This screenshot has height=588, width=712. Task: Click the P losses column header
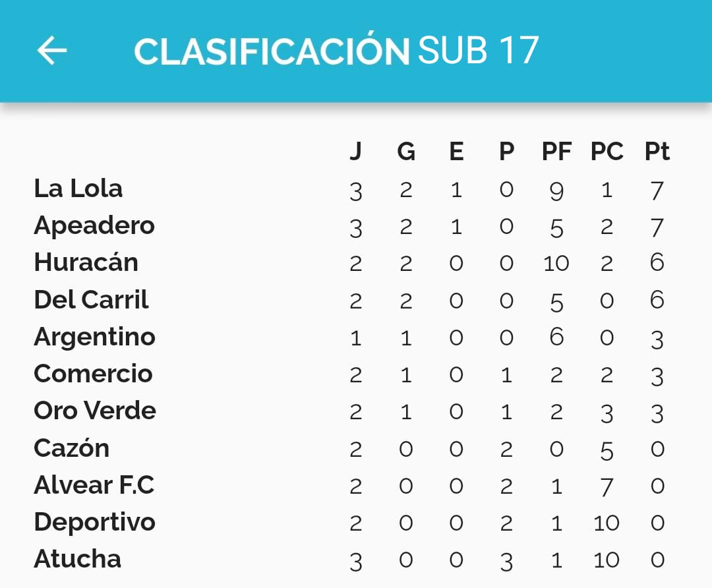point(506,151)
